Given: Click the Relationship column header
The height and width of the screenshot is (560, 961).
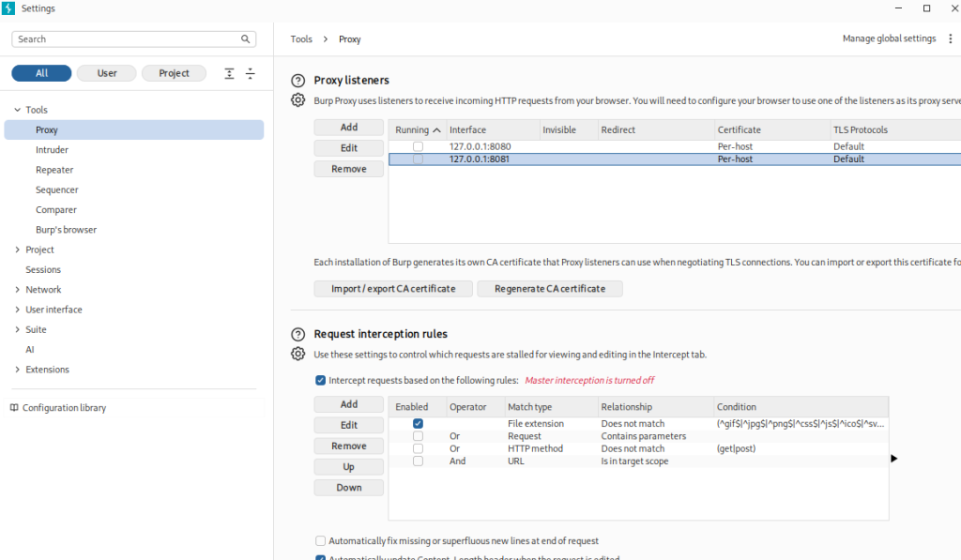Looking at the screenshot, I should point(656,407).
